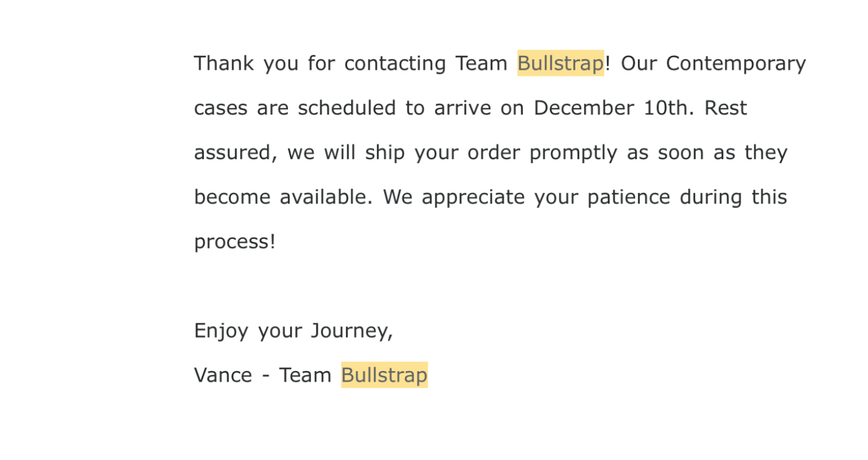Click the name Vance in the signature
Screen dimensions: 868x460
tap(223, 375)
